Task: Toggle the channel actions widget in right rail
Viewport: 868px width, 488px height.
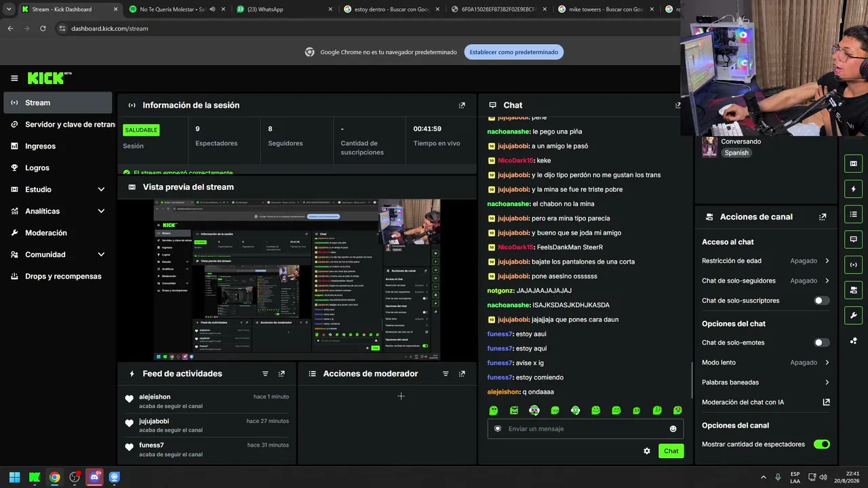Action: pos(853,290)
